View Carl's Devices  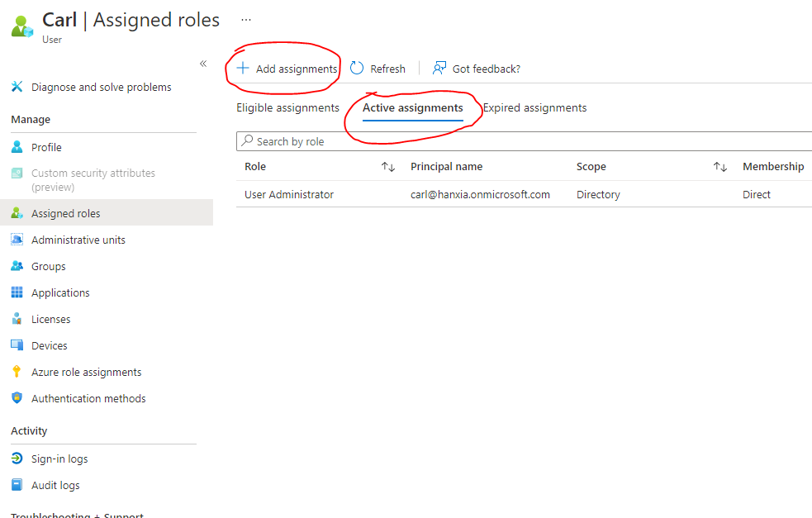coord(51,345)
